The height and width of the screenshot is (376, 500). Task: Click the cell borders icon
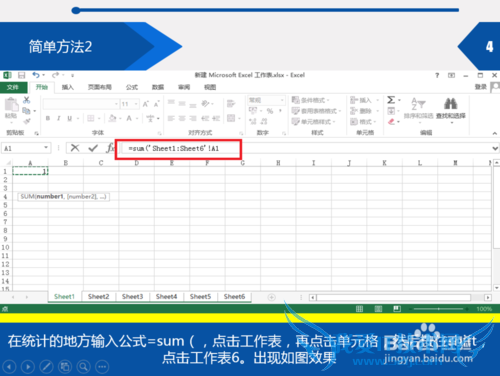tap(91, 118)
